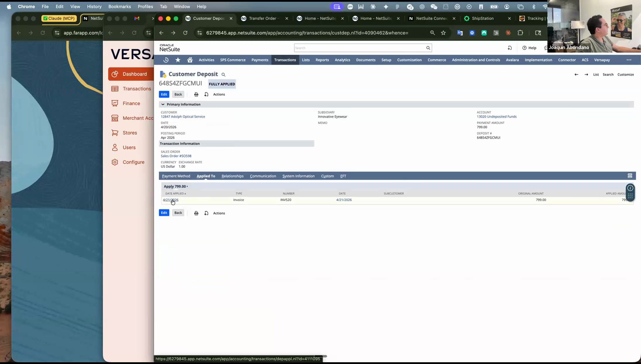Image resolution: width=641 pixels, height=364 pixels.
Task: Open 4/21/2026 date applied link
Action: point(170,200)
